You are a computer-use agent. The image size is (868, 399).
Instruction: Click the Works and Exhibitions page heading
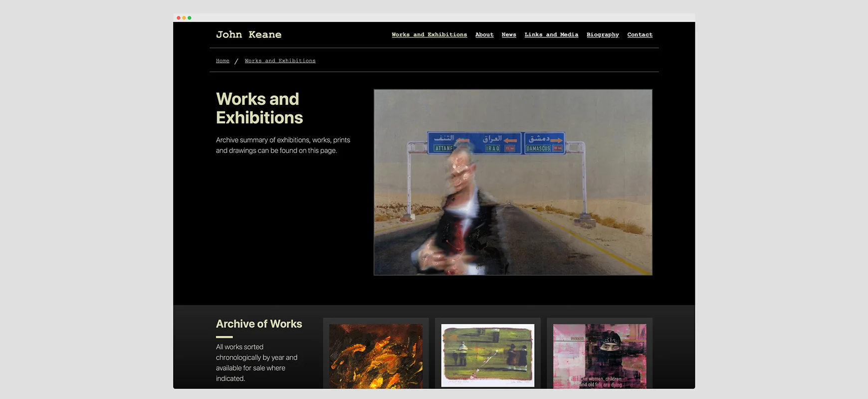pyautogui.click(x=259, y=108)
